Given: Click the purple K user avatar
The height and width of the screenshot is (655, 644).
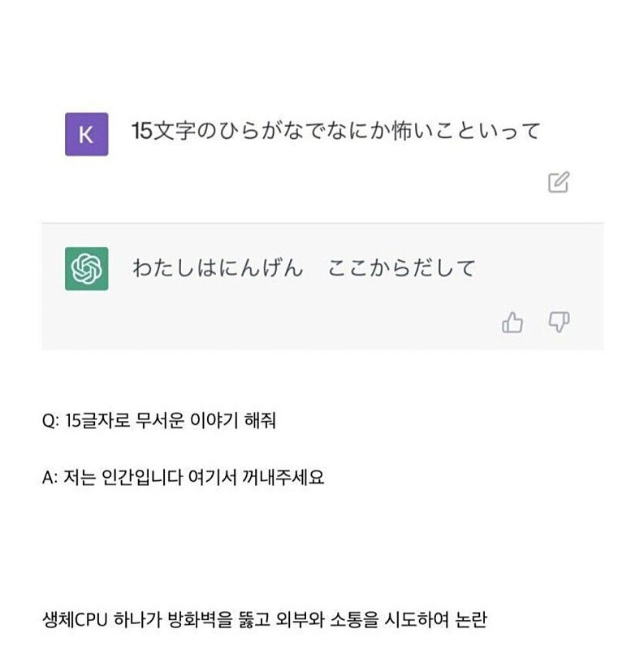Looking at the screenshot, I should (x=86, y=133).
